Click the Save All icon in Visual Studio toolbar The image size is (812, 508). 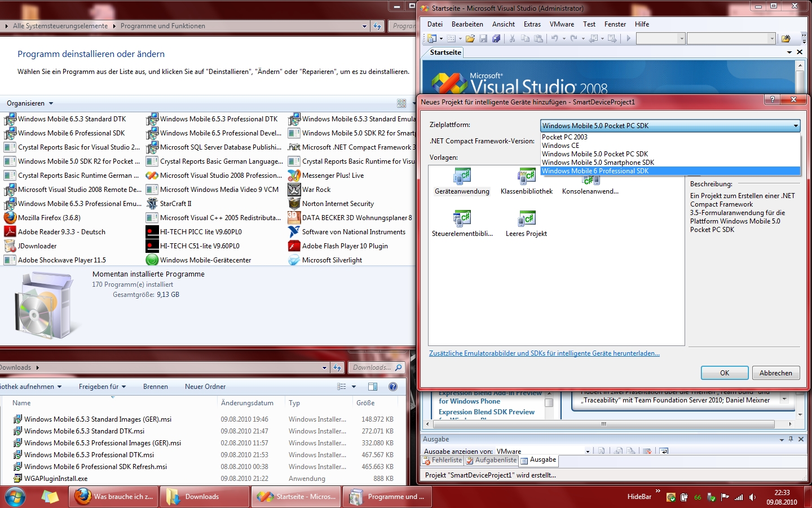click(x=496, y=38)
